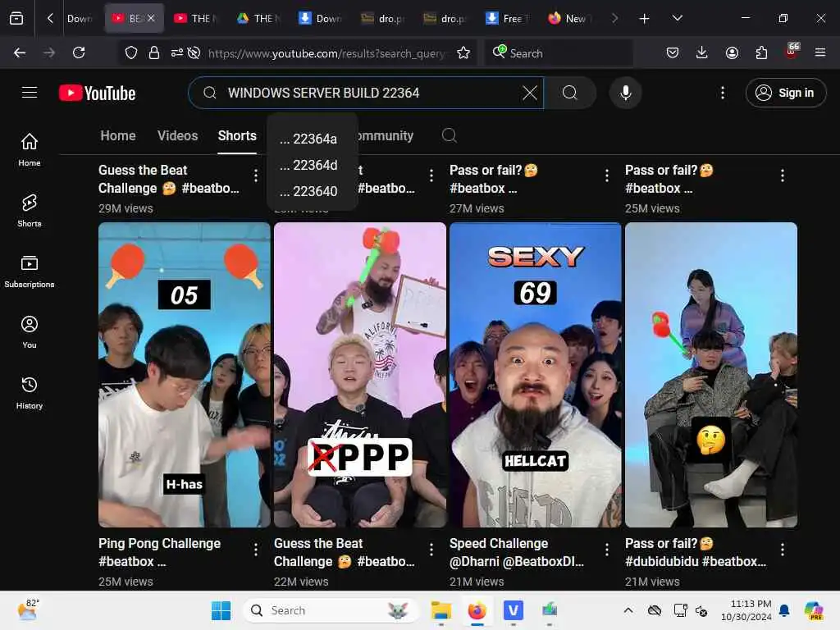Open the Speed Challenge HELLCAT thumbnail
840x630 pixels.
pyautogui.click(x=535, y=374)
